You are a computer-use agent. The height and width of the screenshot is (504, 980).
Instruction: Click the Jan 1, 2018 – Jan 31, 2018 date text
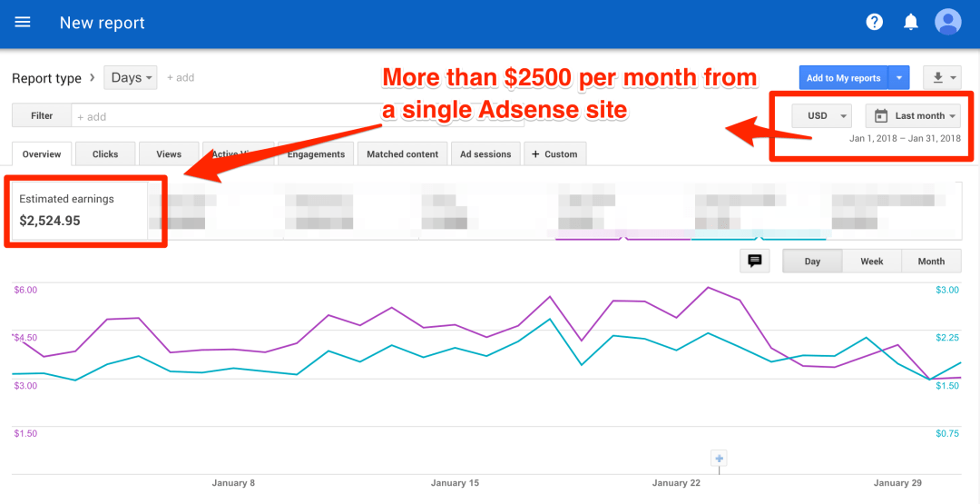905,138
